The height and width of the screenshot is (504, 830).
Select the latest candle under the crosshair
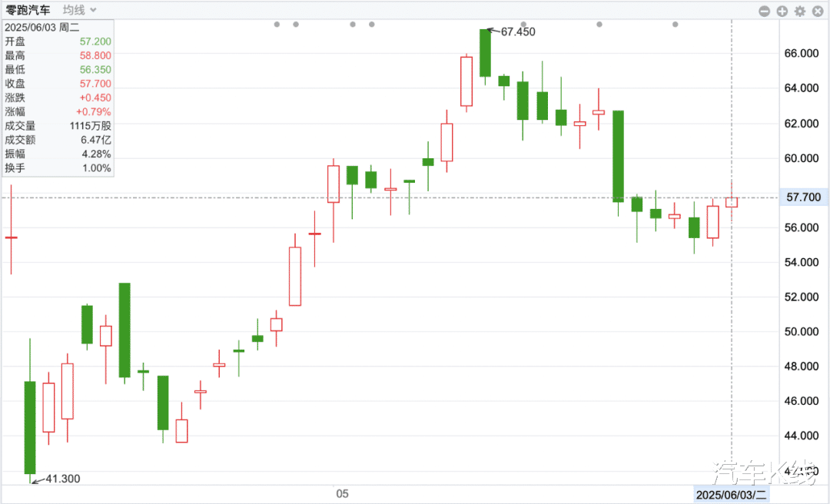click(731, 202)
